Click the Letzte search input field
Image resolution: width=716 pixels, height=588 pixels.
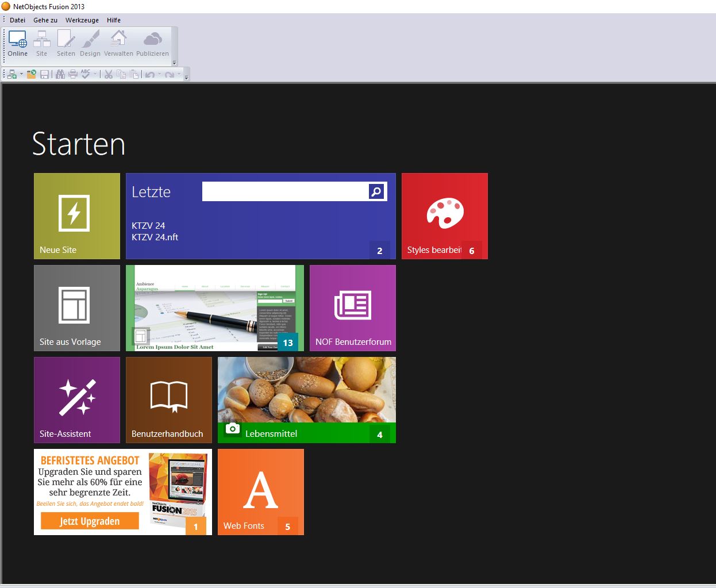point(284,191)
